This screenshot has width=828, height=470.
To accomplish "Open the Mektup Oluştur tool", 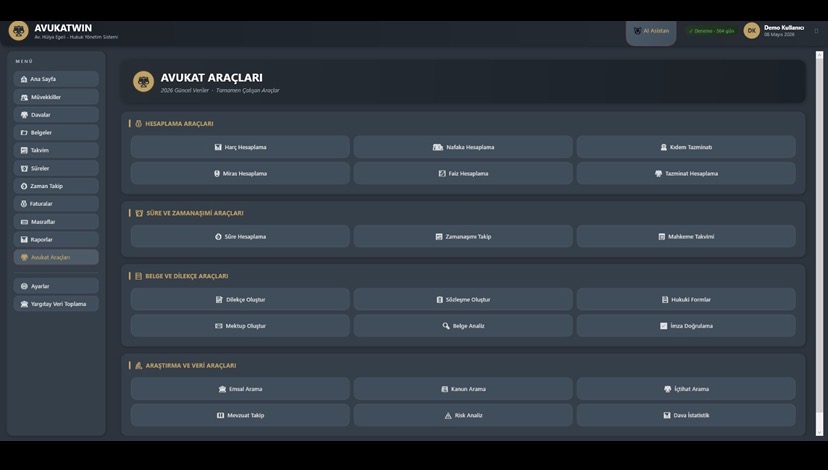I will click(240, 326).
